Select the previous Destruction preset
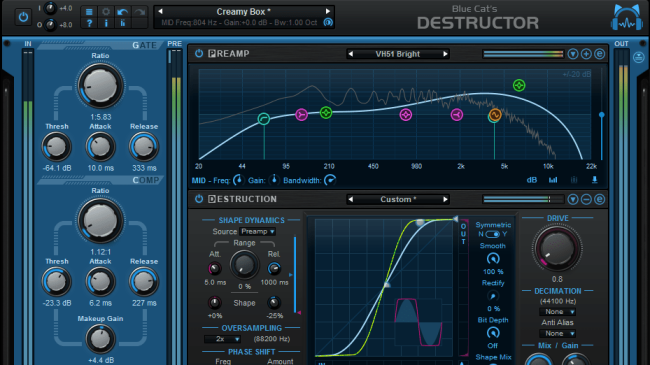 pos(351,200)
